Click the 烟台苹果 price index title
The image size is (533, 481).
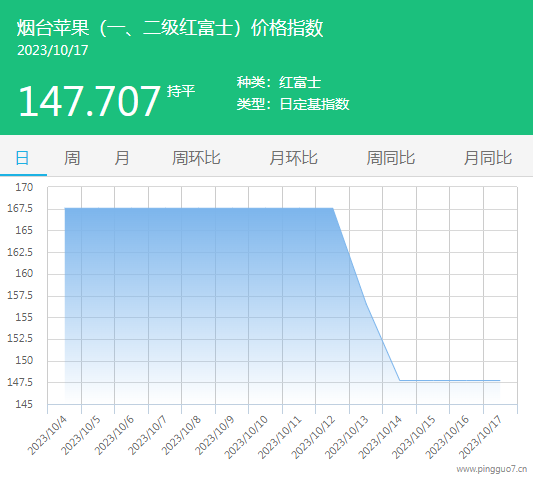click(x=170, y=28)
